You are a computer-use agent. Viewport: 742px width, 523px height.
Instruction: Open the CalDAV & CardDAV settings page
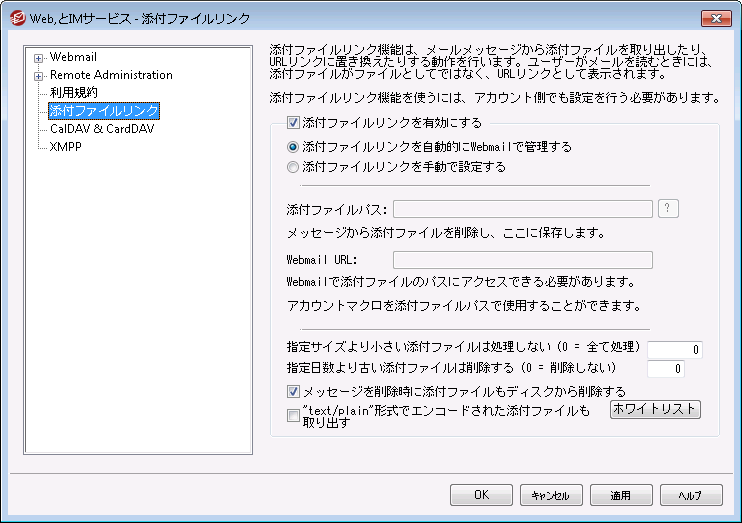102,128
